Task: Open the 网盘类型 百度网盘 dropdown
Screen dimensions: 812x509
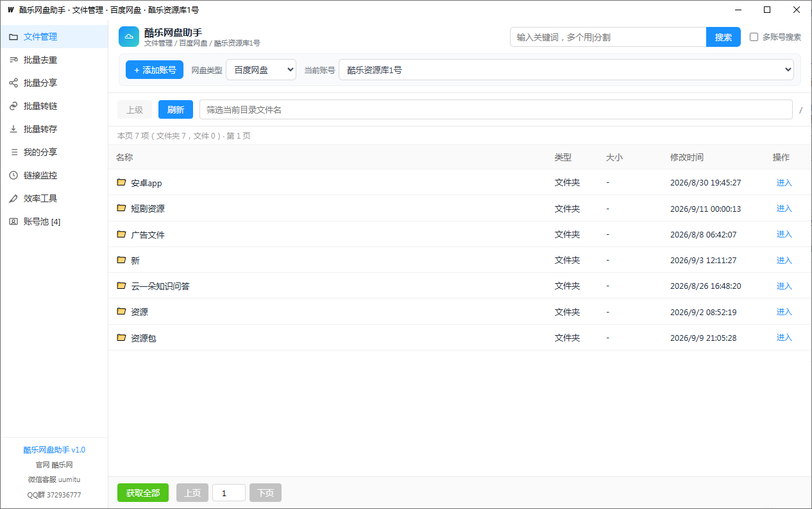Action: pyautogui.click(x=261, y=70)
